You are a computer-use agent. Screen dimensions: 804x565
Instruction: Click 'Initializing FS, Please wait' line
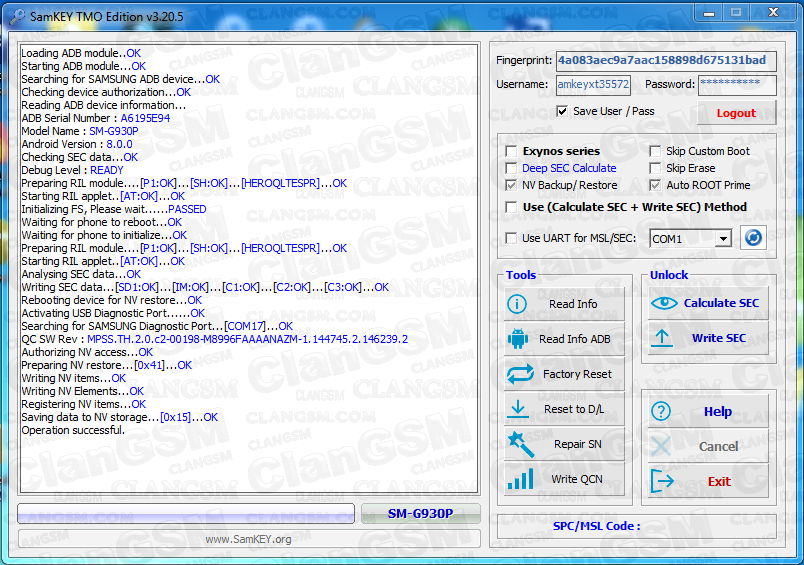pos(114,209)
